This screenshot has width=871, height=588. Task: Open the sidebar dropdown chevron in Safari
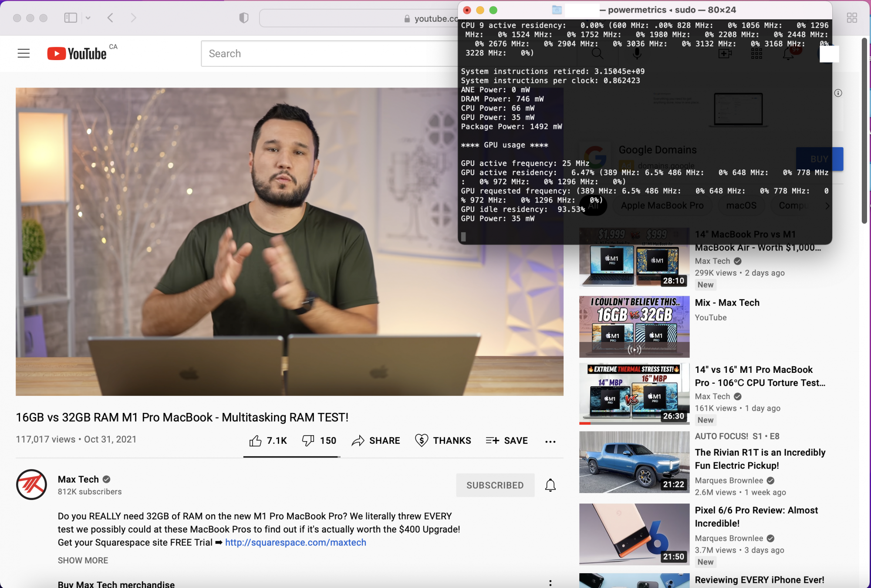click(x=88, y=18)
